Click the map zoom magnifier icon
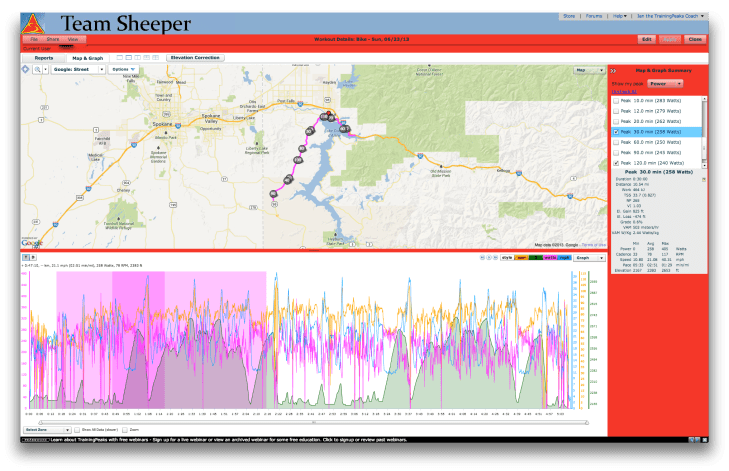This screenshot has height=471, width=729. point(37,69)
